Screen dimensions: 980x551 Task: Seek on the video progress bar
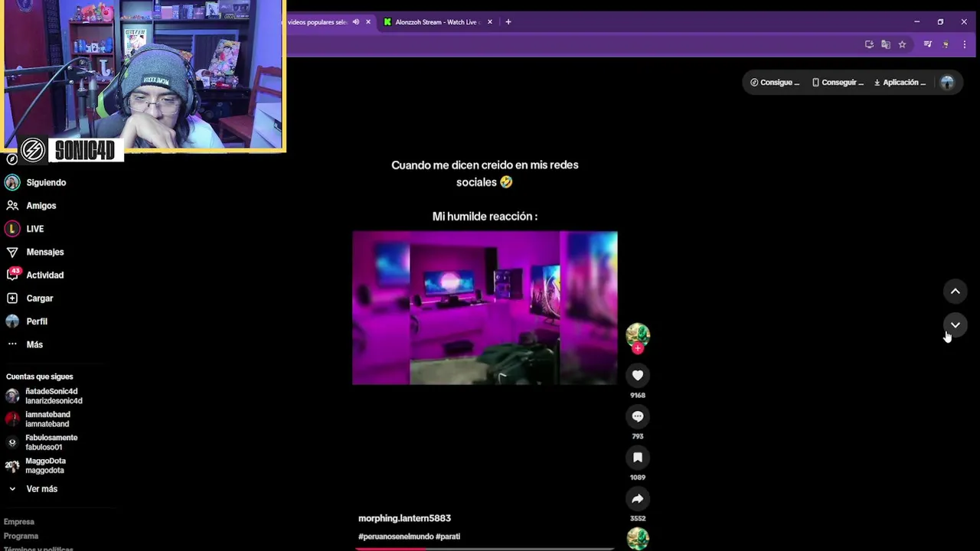click(485, 548)
